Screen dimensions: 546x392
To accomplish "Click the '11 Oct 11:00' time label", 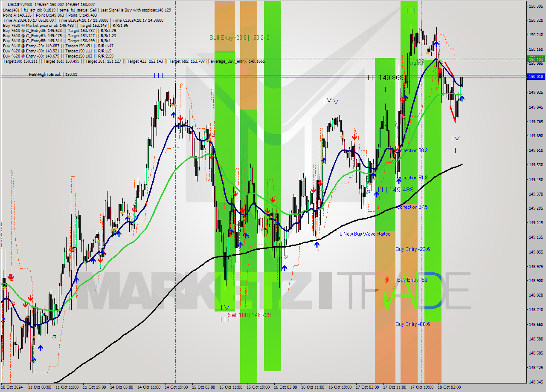I will 67,387.
